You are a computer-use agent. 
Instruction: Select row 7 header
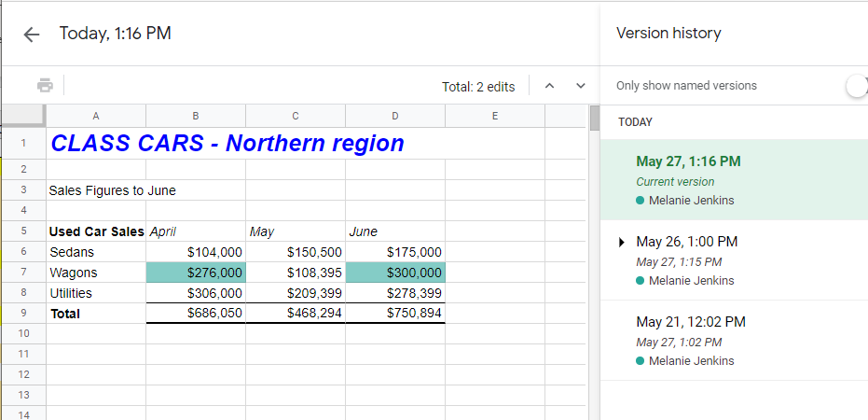pos(23,273)
